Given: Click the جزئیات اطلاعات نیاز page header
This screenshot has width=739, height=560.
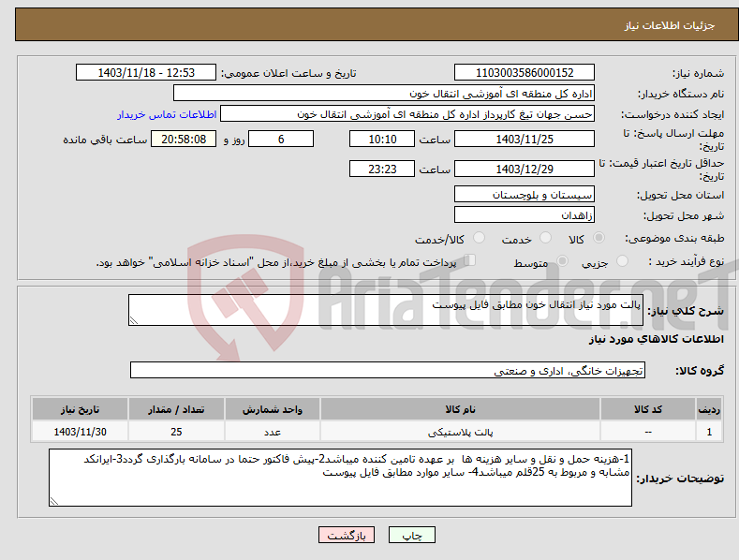Looking at the screenshot, I should [670, 25].
